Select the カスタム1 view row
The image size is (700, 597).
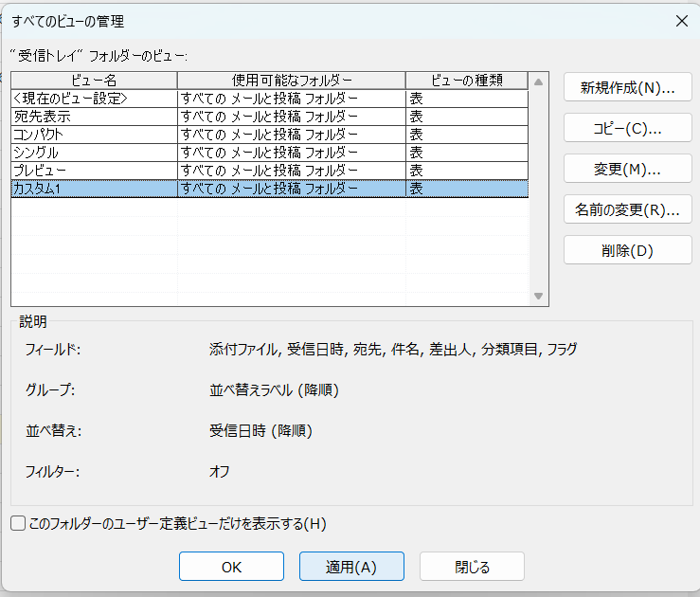[93, 189]
